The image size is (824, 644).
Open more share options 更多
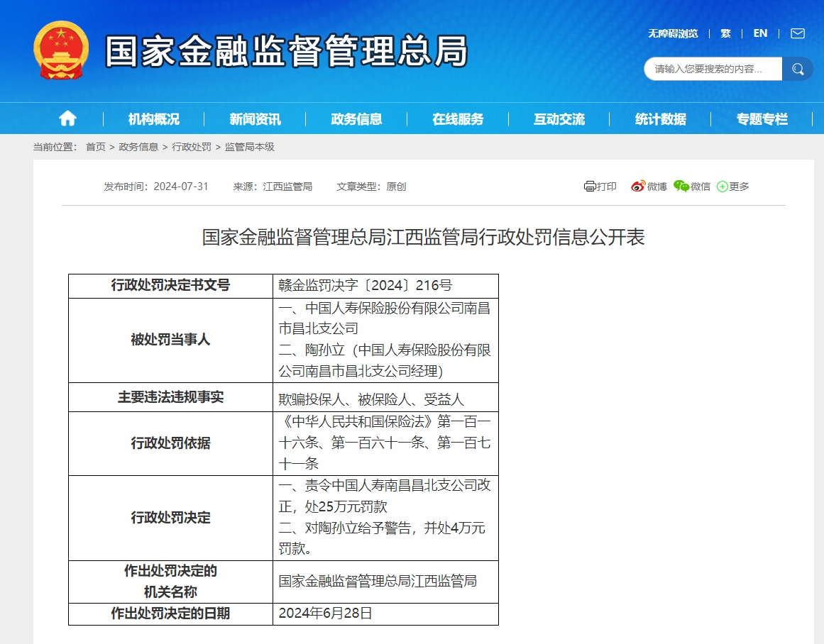[x=733, y=187]
